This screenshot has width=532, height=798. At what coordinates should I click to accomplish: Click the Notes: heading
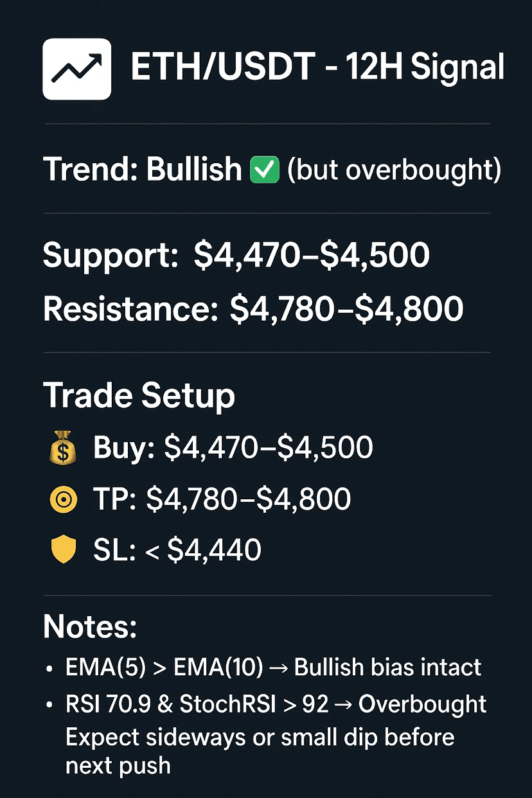[x=90, y=626]
